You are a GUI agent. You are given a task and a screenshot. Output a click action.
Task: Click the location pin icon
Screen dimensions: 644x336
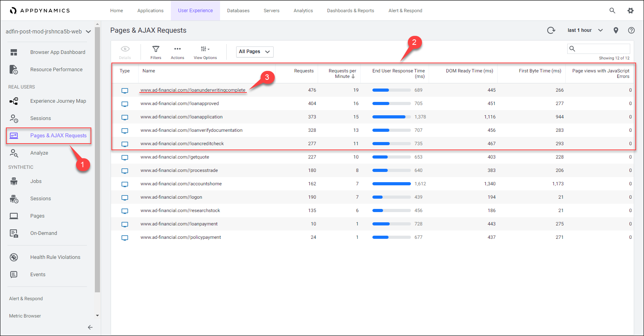click(x=616, y=30)
